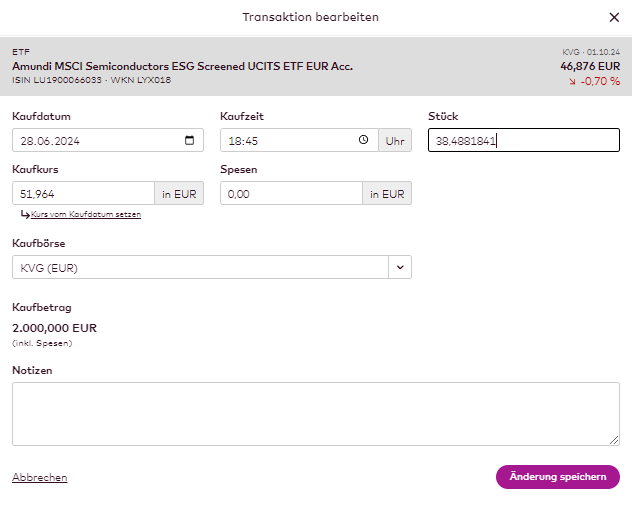The width and height of the screenshot is (632, 506).
Task: Select the Spesen fee input
Action: point(290,194)
